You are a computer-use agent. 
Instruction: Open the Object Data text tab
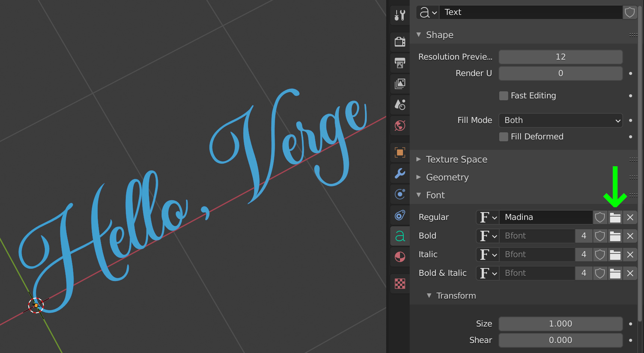coord(400,236)
